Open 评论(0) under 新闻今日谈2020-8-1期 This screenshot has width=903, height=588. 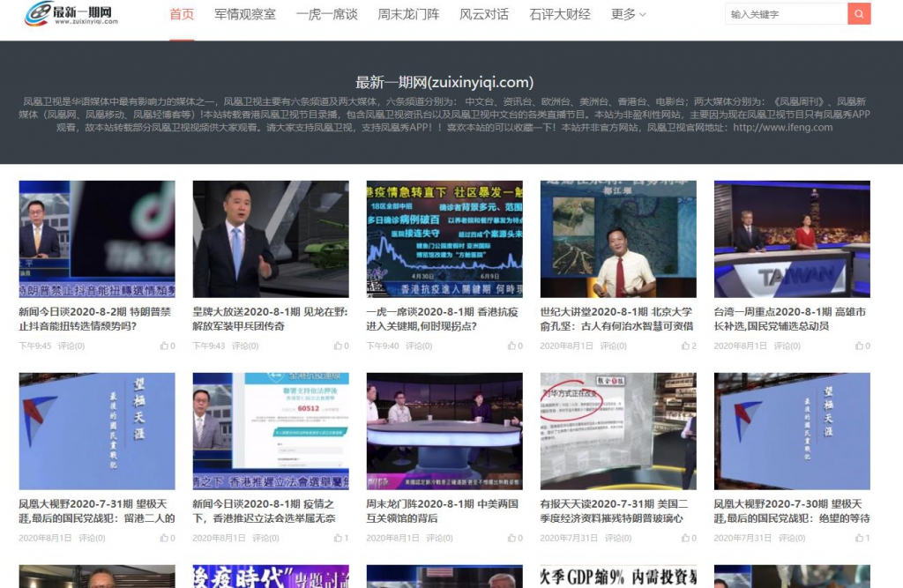coord(265,538)
